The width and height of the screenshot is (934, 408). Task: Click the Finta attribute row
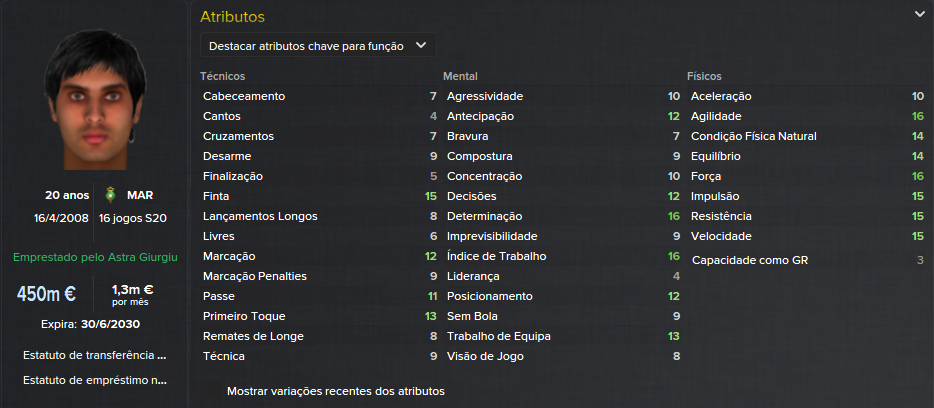319,196
